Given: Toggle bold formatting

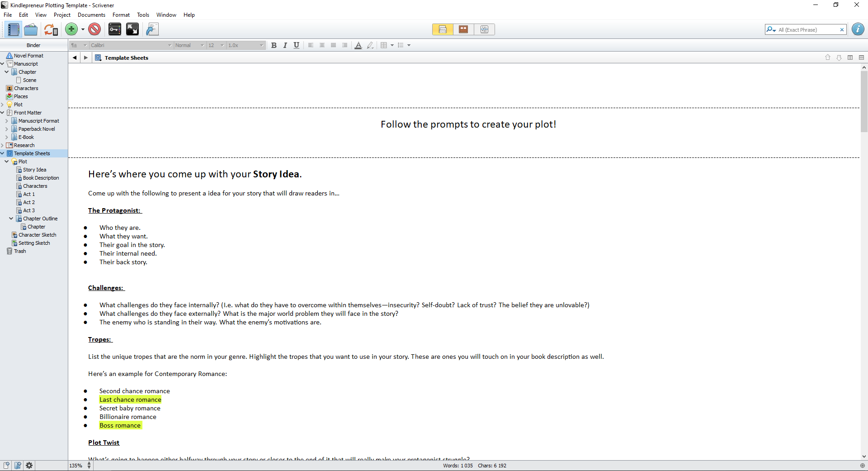Looking at the screenshot, I should click(x=274, y=45).
